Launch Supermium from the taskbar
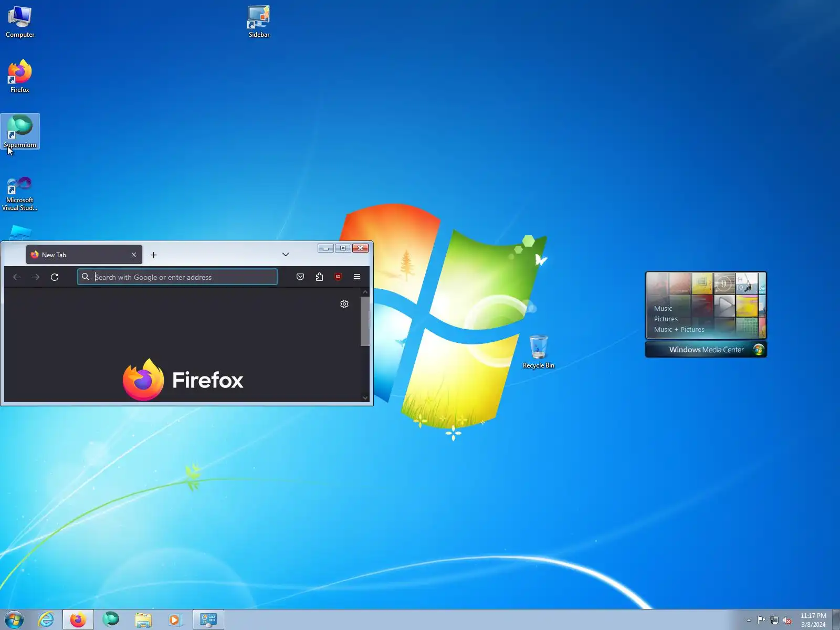The width and height of the screenshot is (840, 630). coord(111,619)
